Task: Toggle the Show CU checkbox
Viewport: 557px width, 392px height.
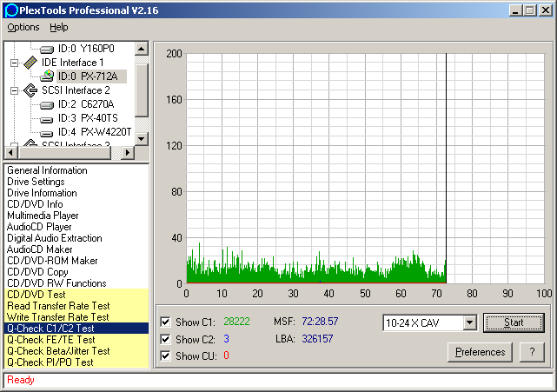Action: [165, 355]
